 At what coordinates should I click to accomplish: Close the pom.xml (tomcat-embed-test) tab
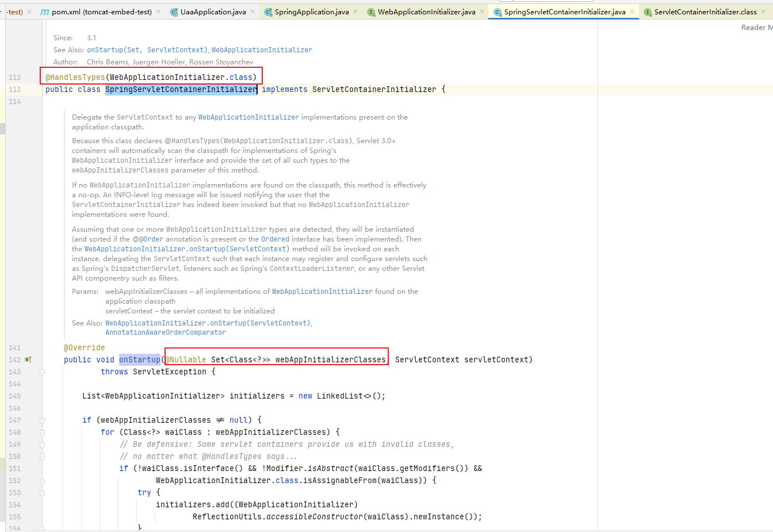point(158,12)
